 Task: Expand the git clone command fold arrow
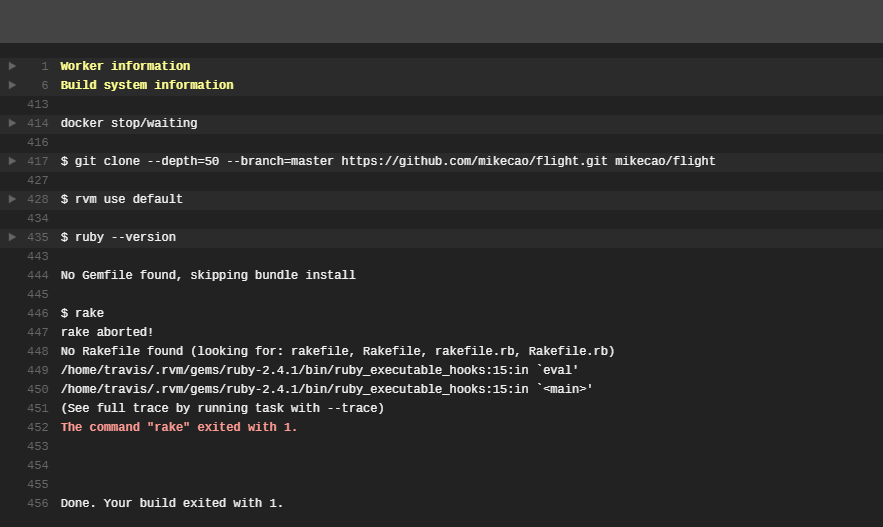click(x=12, y=161)
